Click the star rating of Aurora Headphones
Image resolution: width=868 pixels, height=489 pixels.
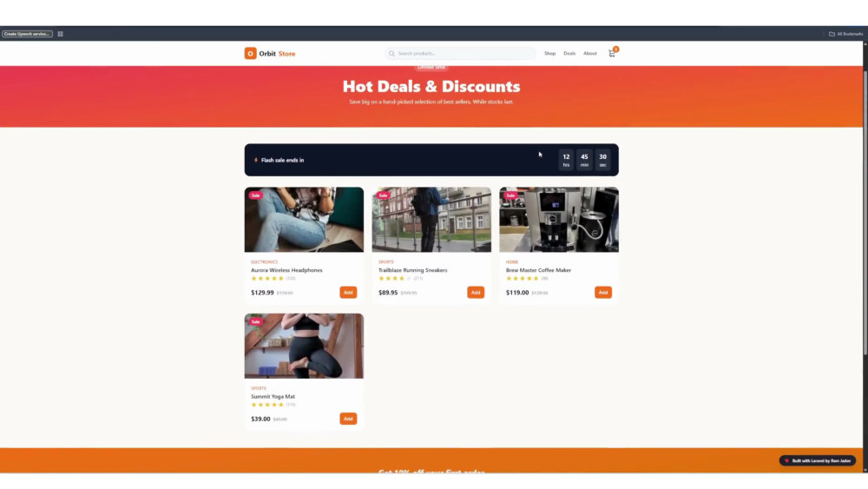267,279
